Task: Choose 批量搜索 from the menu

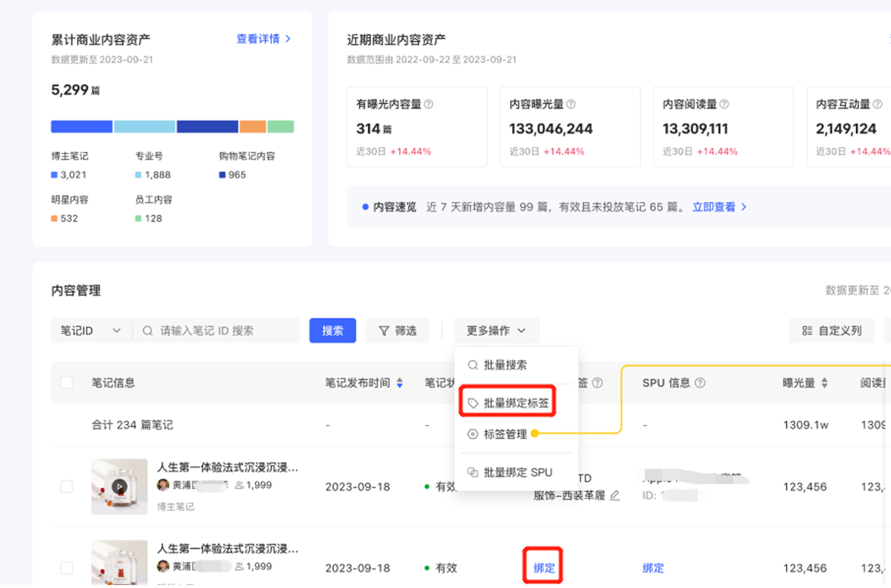Action: (x=497, y=365)
